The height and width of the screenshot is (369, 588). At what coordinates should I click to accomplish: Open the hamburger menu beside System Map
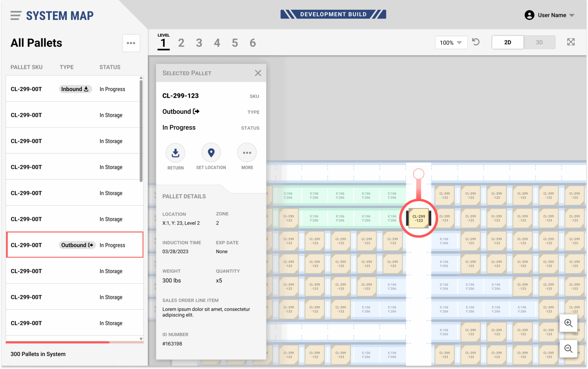point(16,15)
